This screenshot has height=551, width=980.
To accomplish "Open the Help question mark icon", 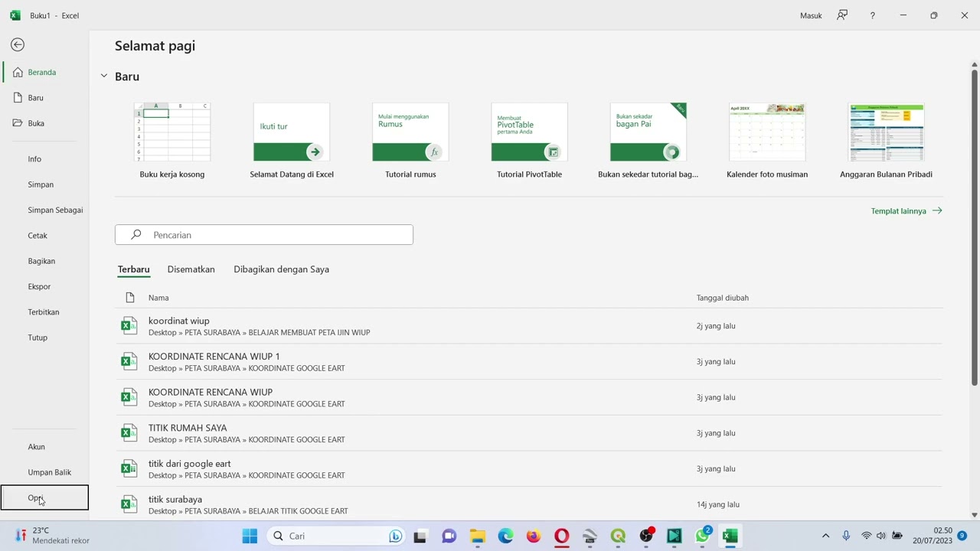I will tap(872, 15).
